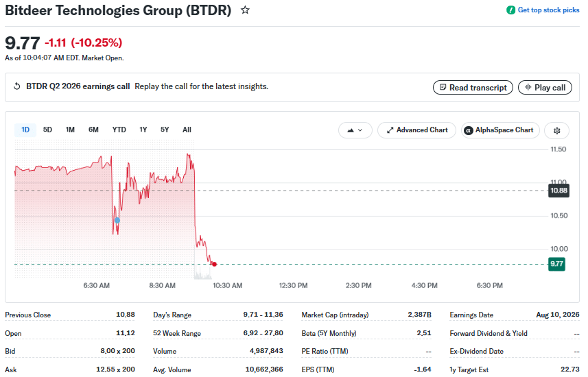This screenshot has height=377, width=588.
Task: Click the 10:30 AM time axis label
Action: pyautogui.click(x=228, y=286)
